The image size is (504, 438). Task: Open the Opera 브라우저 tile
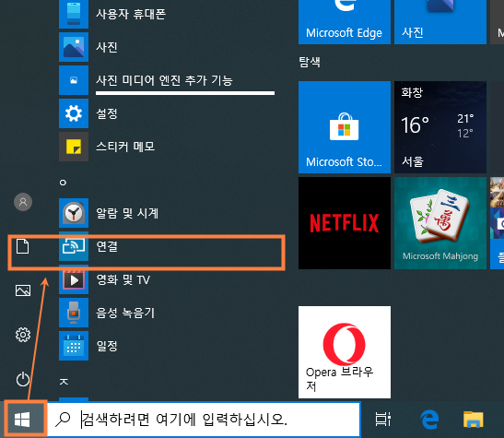(x=345, y=352)
